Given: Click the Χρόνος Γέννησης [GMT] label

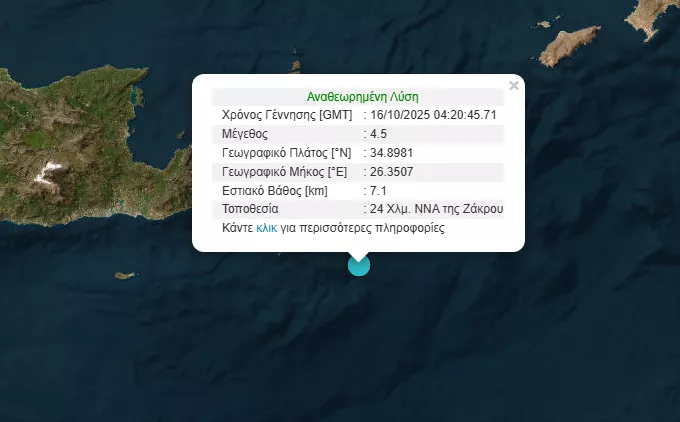Looking at the screenshot, I should coord(287,115).
